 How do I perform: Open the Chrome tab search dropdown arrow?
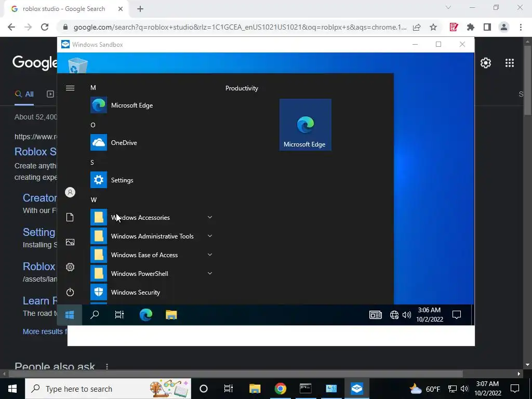point(448,7)
